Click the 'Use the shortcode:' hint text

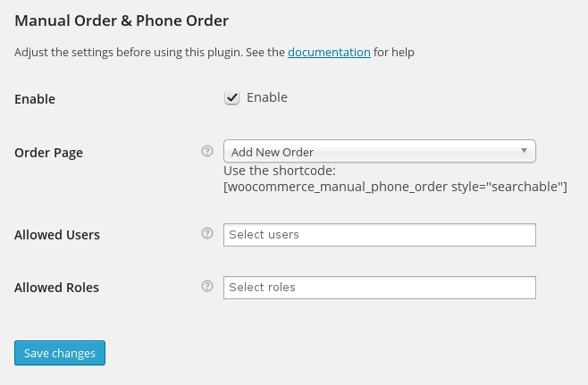[x=280, y=171]
